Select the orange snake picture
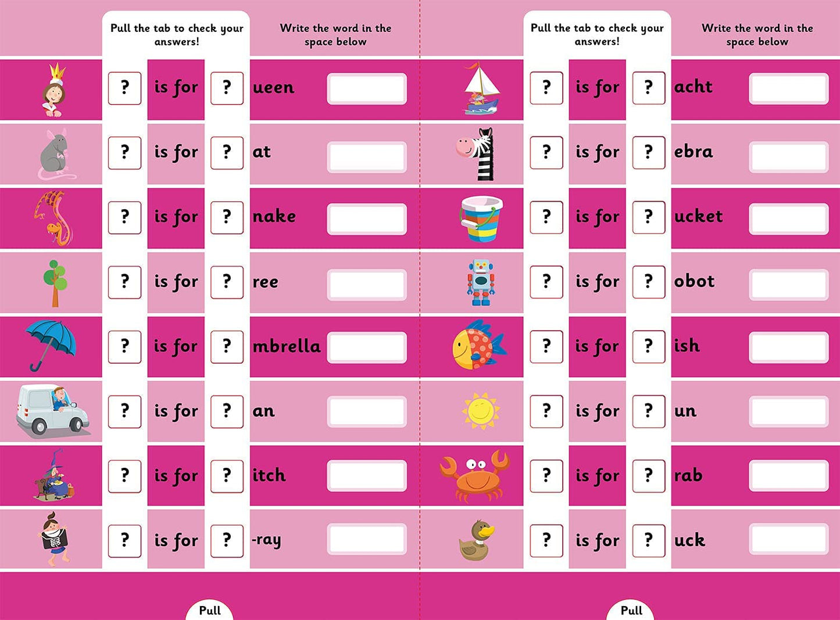 tap(53, 218)
